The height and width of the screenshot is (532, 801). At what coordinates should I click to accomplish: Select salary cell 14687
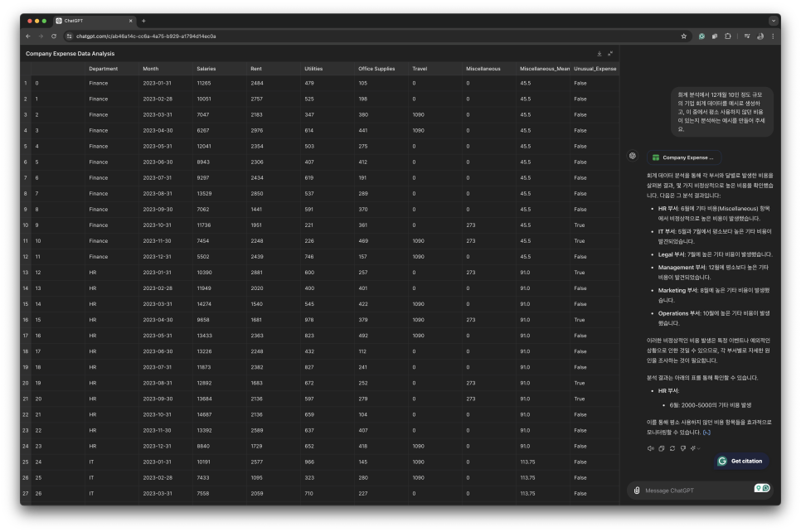(x=220, y=414)
